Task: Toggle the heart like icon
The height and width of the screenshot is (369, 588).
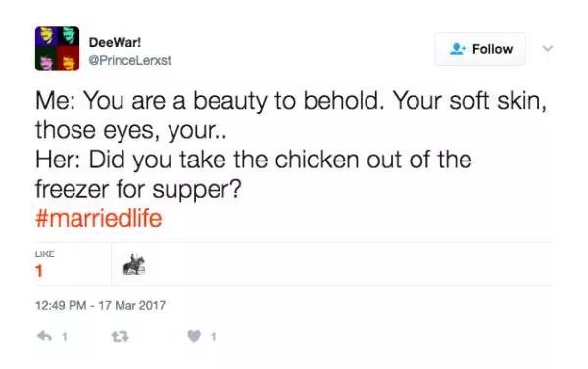Action: (x=194, y=336)
